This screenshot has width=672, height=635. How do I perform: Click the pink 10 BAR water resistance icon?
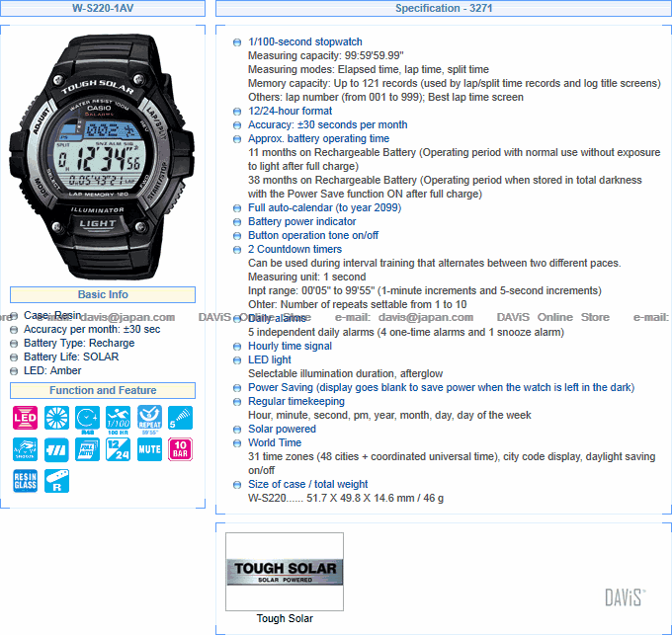(181, 449)
